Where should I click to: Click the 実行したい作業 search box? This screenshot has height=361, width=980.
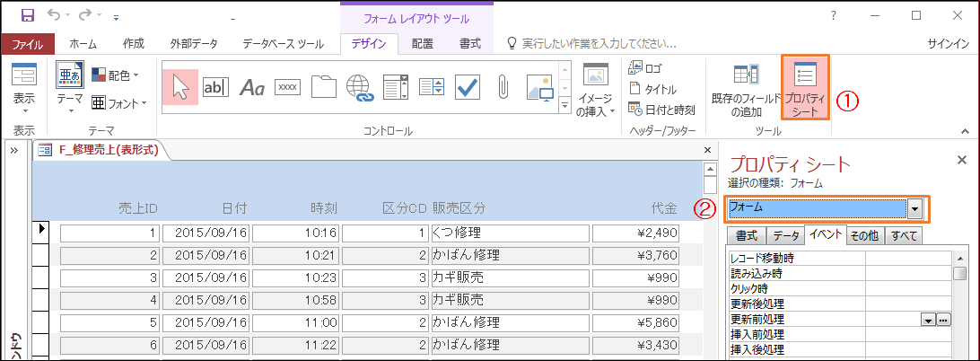[x=591, y=44]
